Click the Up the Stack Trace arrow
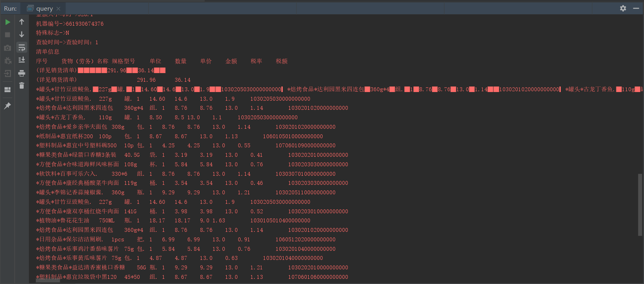This screenshot has width=644, height=284. [x=22, y=22]
